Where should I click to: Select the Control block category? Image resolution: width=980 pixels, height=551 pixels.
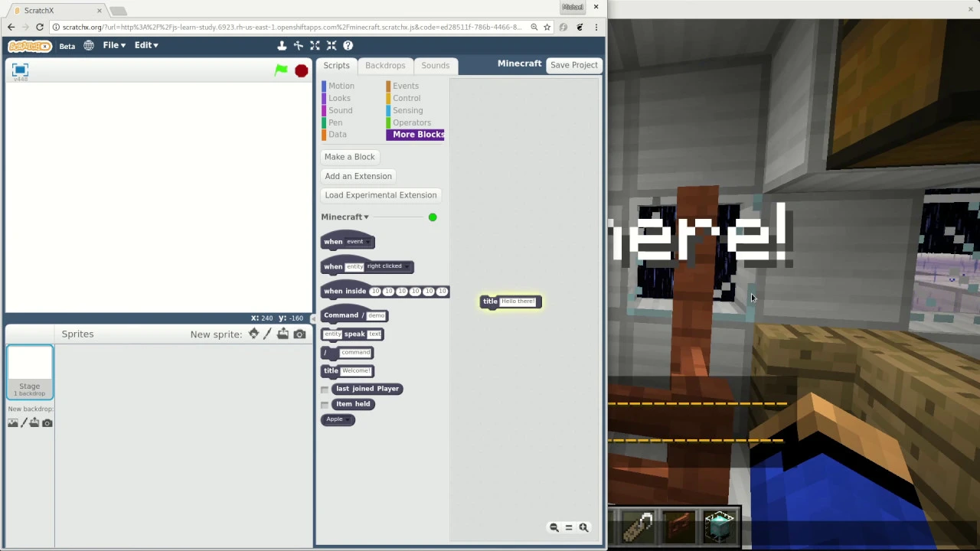click(407, 98)
